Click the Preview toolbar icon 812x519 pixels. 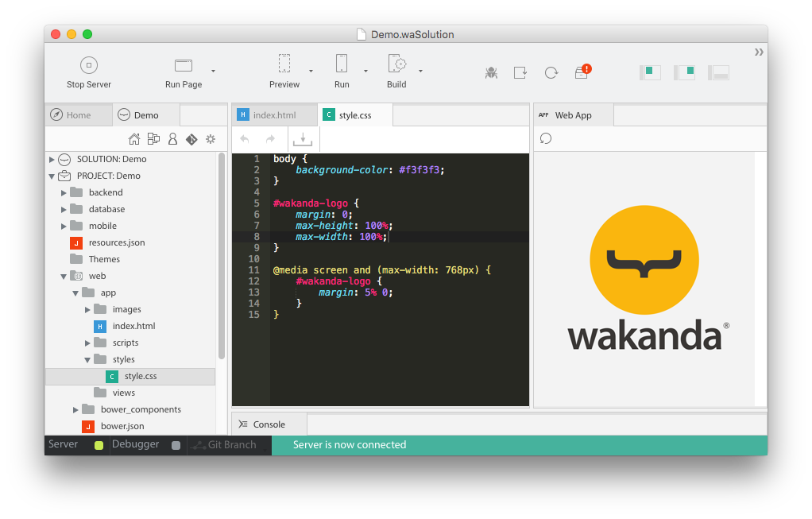(284, 64)
